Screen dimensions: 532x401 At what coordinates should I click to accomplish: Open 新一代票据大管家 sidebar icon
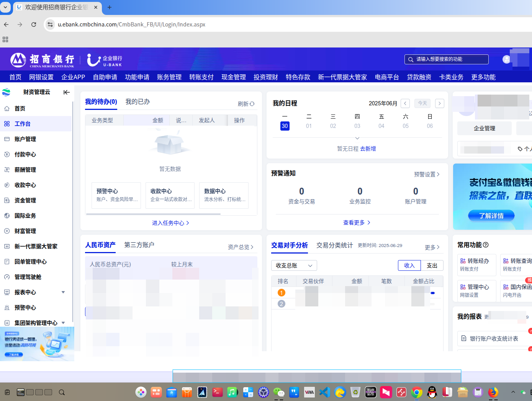click(x=7, y=246)
